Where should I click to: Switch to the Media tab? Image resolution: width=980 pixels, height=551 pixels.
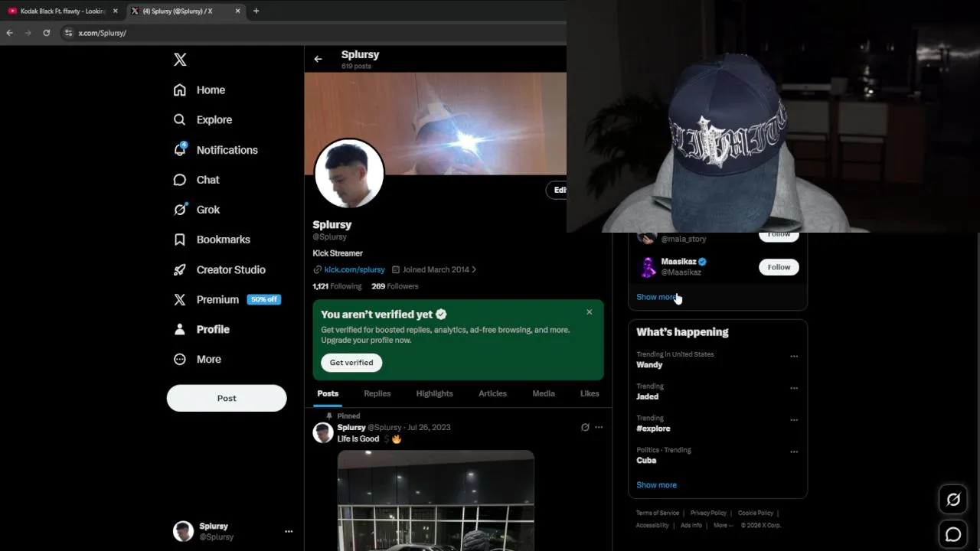pos(544,393)
